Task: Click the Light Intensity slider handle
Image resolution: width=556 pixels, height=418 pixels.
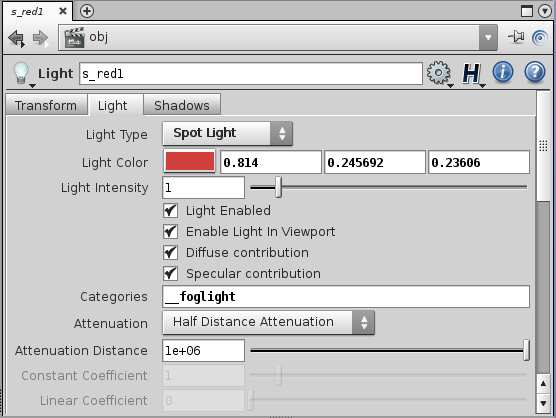Action: (279, 187)
